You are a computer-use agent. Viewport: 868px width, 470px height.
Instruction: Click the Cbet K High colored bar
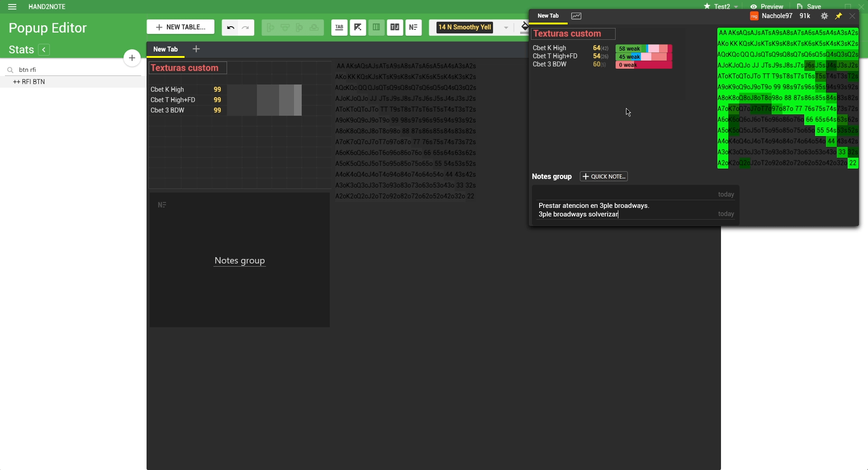click(644, 49)
